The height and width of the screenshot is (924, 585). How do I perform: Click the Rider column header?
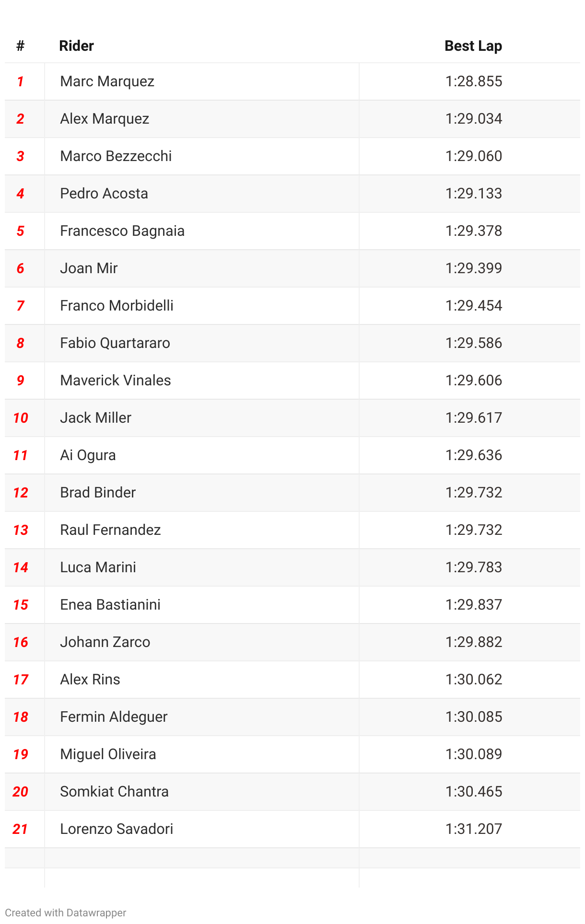(x=76, y=46)
